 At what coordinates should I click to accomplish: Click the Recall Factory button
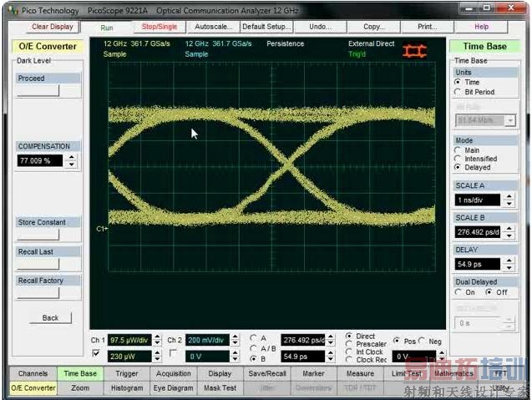pos(39,294)
